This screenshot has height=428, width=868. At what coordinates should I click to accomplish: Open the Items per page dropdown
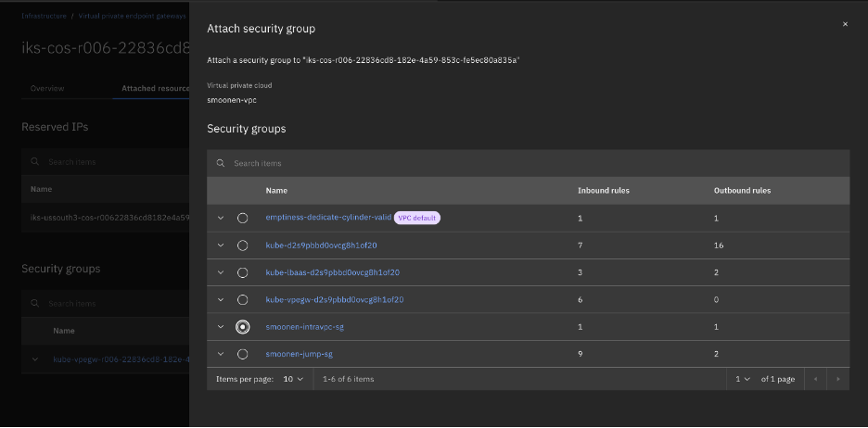292,379
